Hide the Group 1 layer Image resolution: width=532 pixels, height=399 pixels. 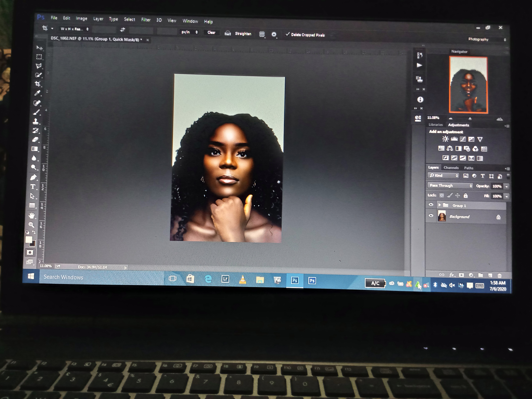[x=431, y=205]
